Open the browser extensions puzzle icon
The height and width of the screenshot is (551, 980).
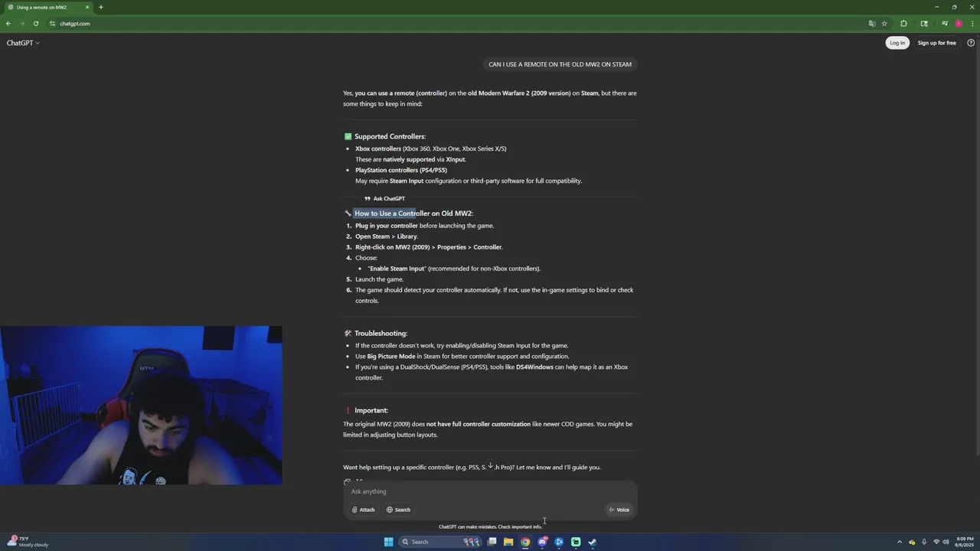point(903,24)
